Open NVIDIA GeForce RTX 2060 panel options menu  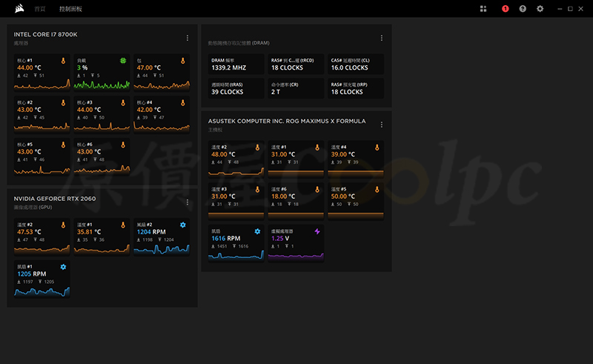click(188, 202)
